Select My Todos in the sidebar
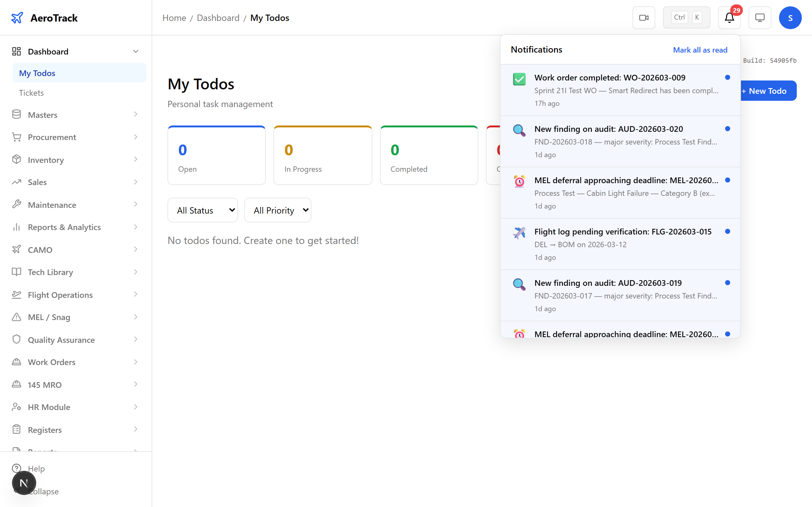The width and height of the screenshot is (812, 507). click(37, 73)
